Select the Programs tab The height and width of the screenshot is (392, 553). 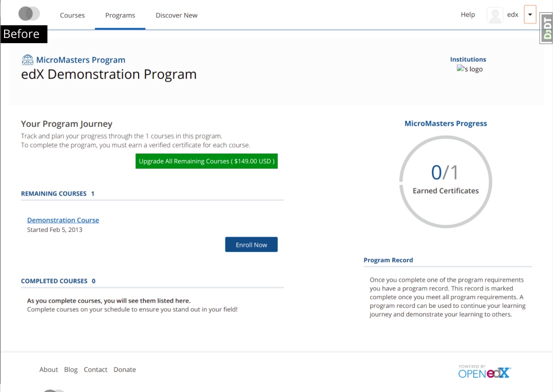coord(120,15)
